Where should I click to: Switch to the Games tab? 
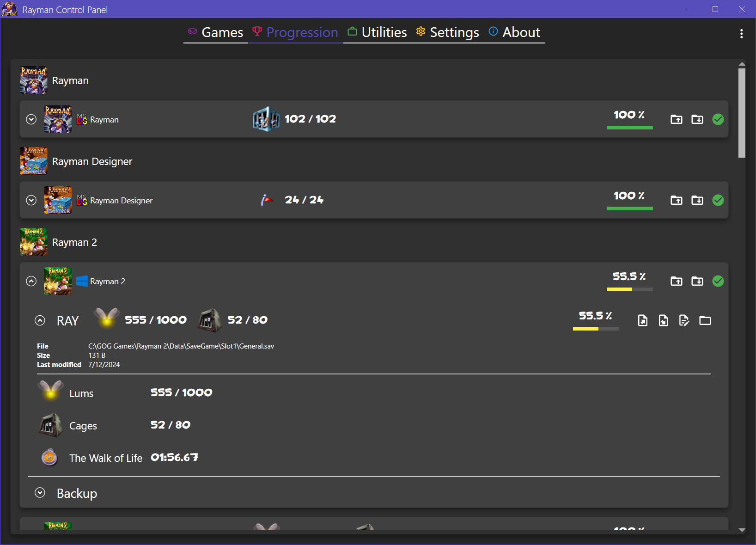pos(215,32)
